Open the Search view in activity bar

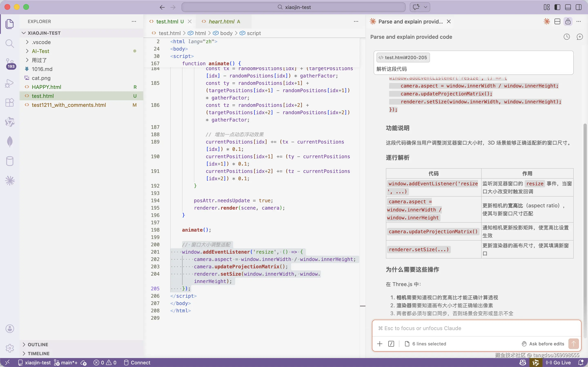pos(10,44)
